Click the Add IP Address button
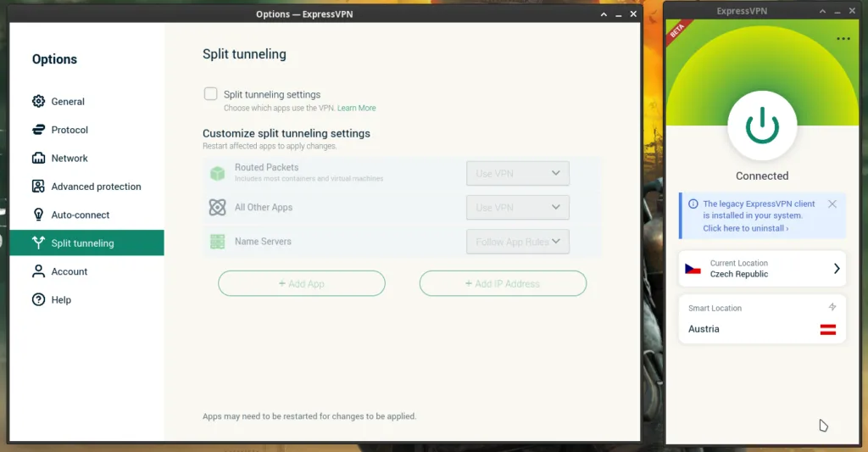 tap(503, 284)
